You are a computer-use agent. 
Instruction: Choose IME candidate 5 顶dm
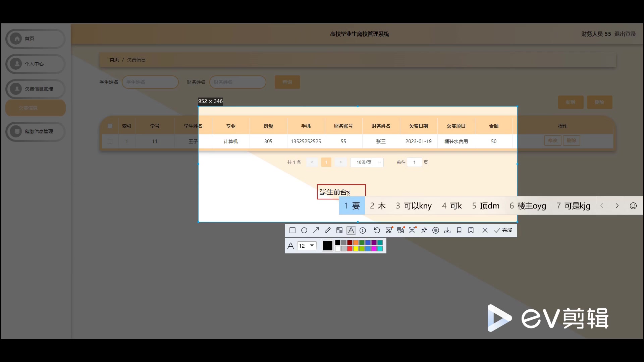[x=486, y=206]
